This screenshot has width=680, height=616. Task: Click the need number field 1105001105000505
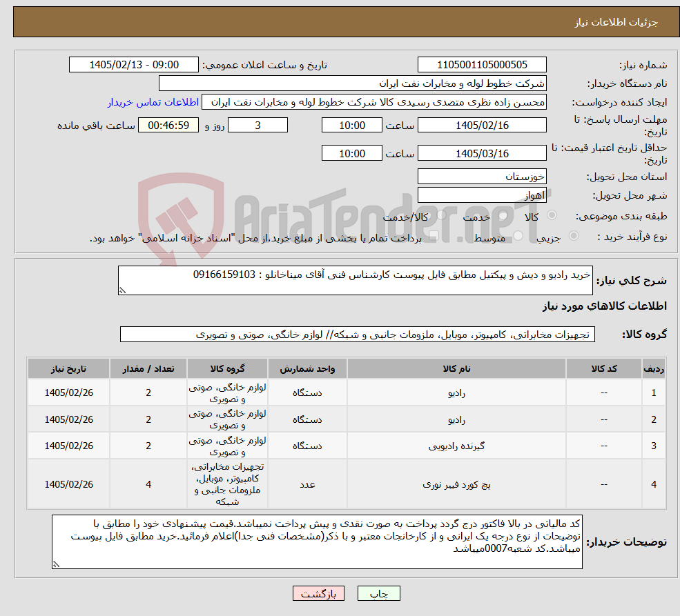(x=482, y=65)
